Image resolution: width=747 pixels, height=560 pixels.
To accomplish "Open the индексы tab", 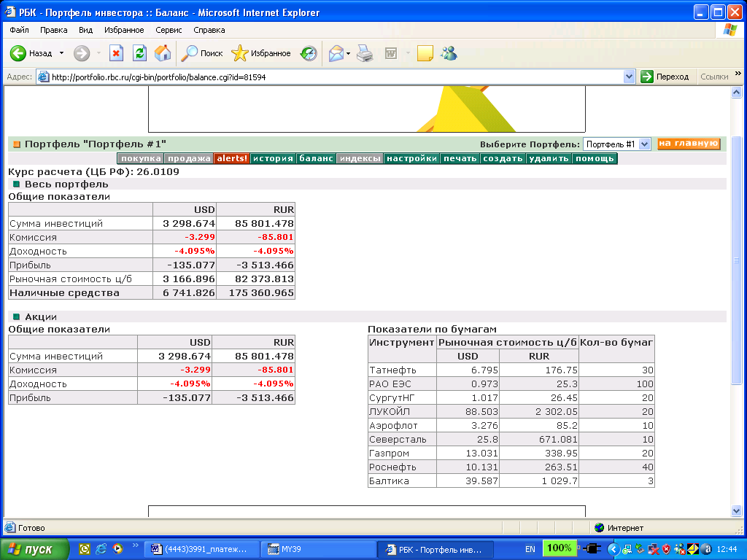I will point(360,158).
